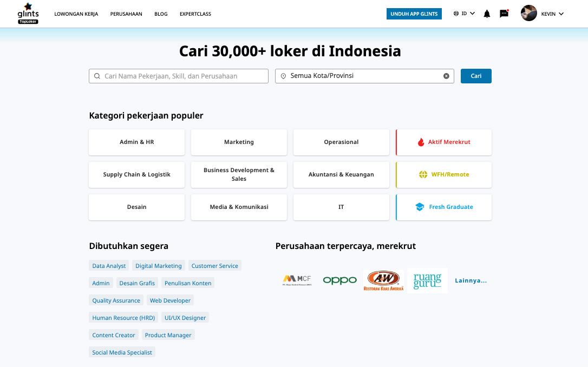Image resolution: width=588 pixels, height=367 pixels.
Task: Click the WFH/Remote category with globe icon
Action: [444, 175]
